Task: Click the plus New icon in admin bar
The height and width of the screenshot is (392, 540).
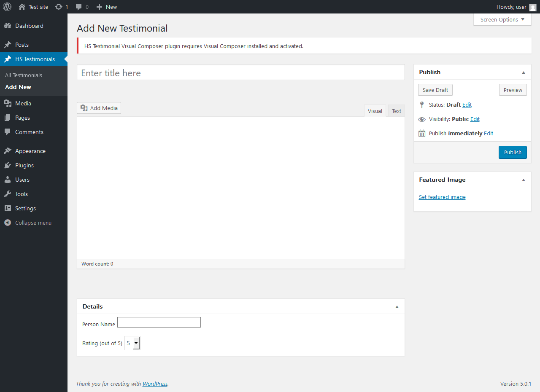Action: pyautogui.click(x=99, y=7)
